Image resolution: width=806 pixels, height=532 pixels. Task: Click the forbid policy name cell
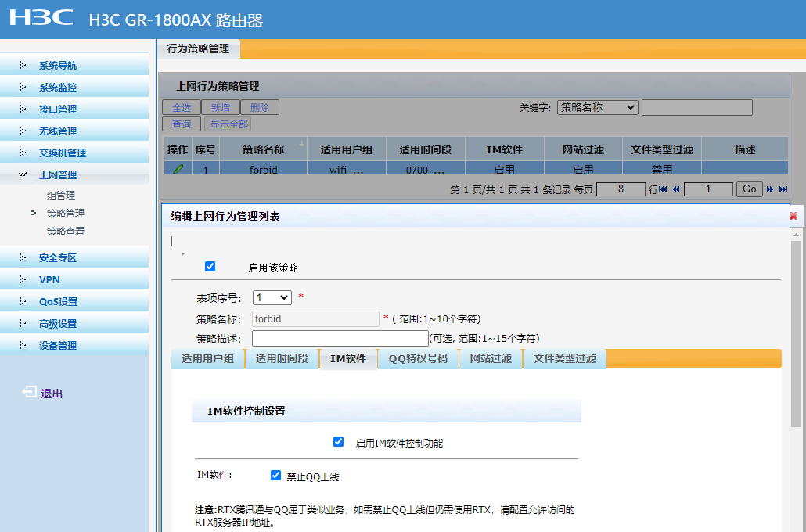pyautogui.click(x=263, y=168)
